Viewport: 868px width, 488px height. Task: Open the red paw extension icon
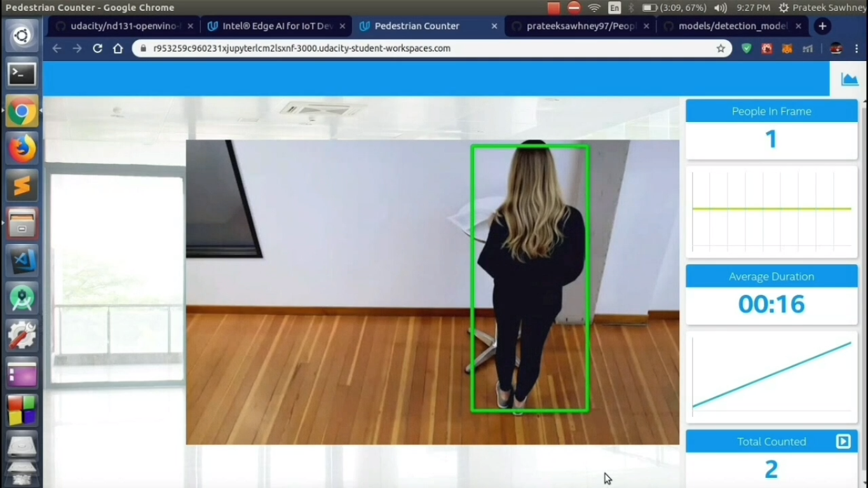point(767,48)
